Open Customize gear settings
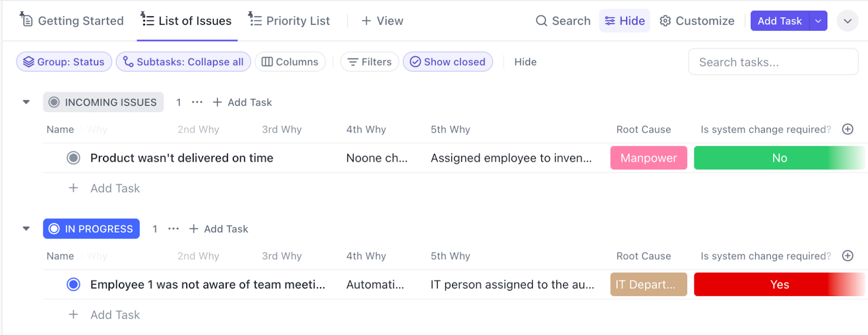The height and width of the screenshot is (335, 868). (665, 21)
